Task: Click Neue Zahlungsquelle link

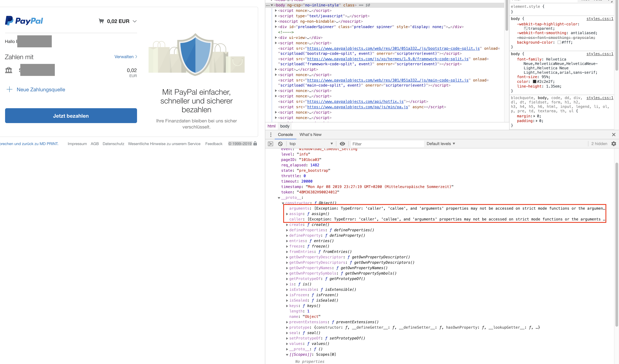Action: [41, 90]
